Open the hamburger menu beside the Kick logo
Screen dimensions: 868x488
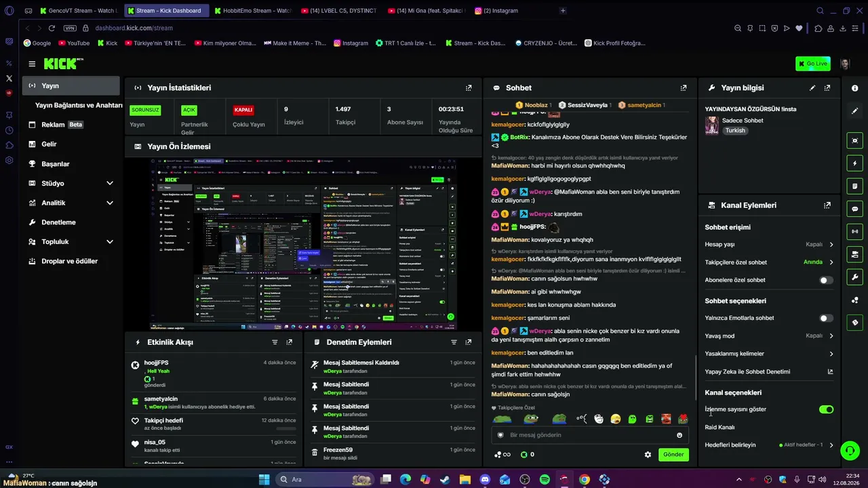[x=32, y=64]
